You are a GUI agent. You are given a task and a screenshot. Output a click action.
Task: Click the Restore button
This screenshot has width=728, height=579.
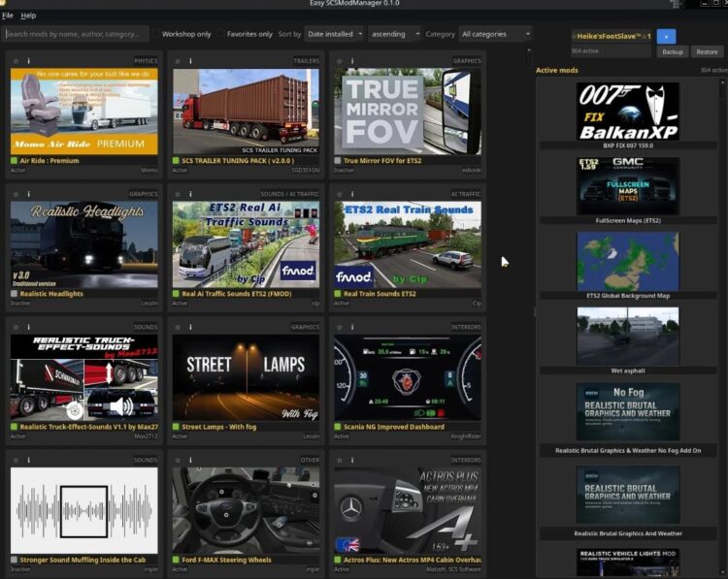coord(707,51)
